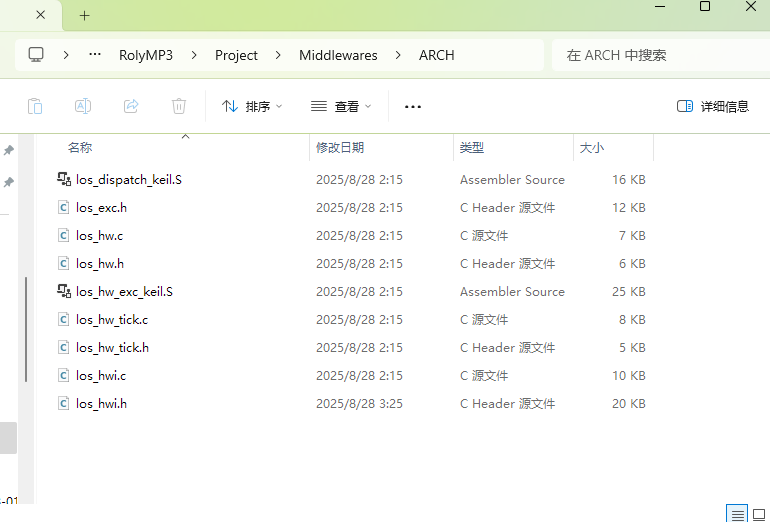770x522 pixels.
Task: Maximize the Explorer window
Action: (705, 6)
